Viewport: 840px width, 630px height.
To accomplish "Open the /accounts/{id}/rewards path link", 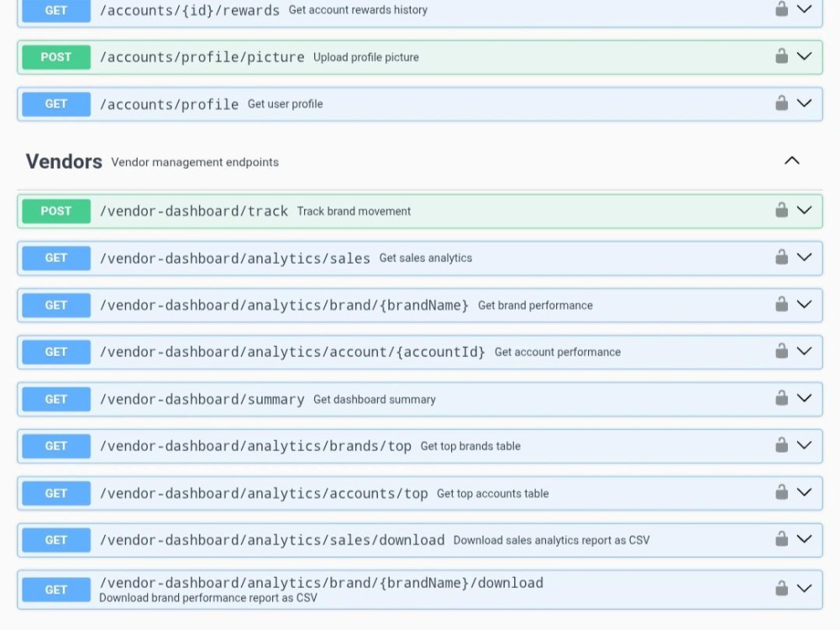I will coord(190,10).
